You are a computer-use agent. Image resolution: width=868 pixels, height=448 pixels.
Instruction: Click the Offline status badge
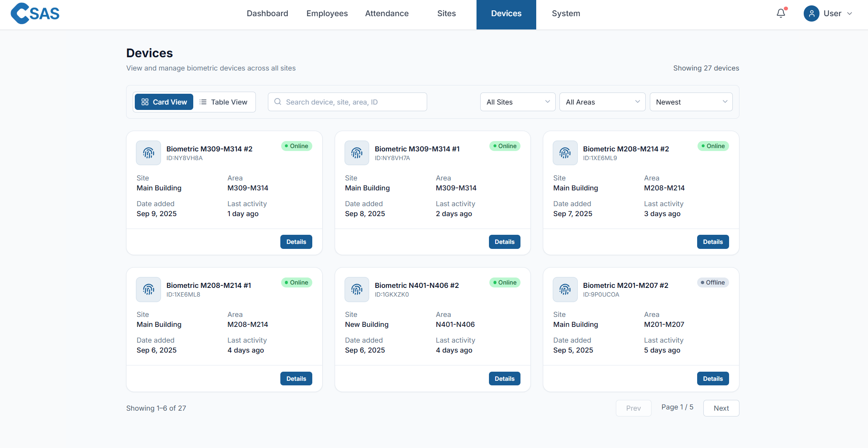pos(713,282)
